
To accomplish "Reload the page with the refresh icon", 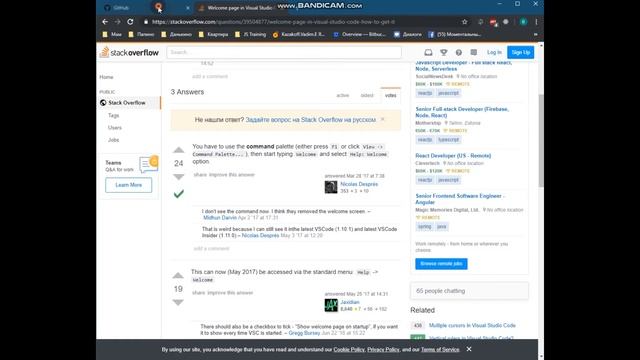I will (130, 22).
